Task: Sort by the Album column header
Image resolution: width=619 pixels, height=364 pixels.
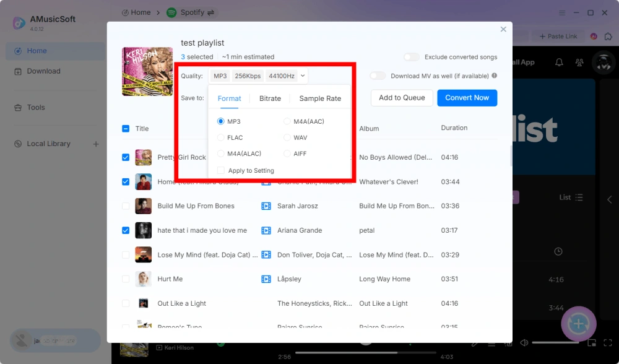Action: [x=369, y=129]
